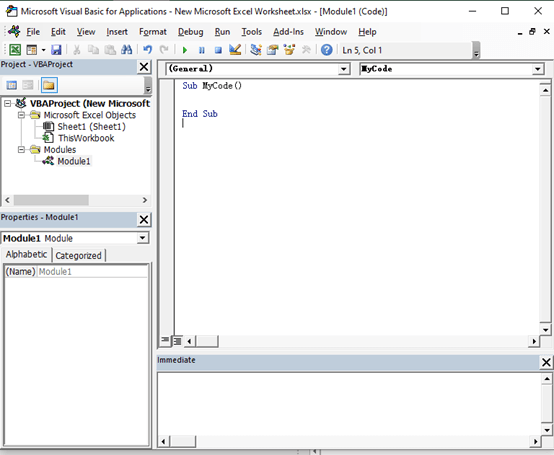Viewport: 554px width, 455px height.
Task: Open the File menu
Action: pyautogui.click(x=33, y=32)
